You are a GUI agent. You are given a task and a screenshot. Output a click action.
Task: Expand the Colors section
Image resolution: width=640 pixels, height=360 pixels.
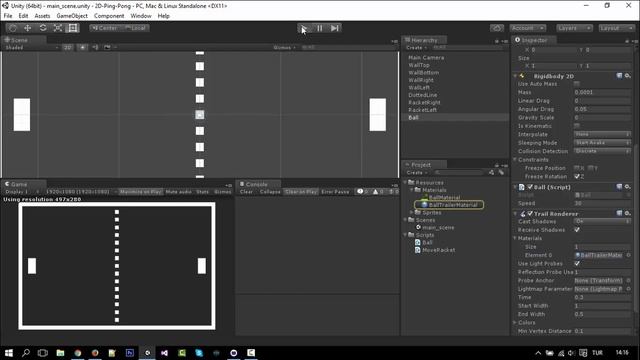(x=515, y=322)
